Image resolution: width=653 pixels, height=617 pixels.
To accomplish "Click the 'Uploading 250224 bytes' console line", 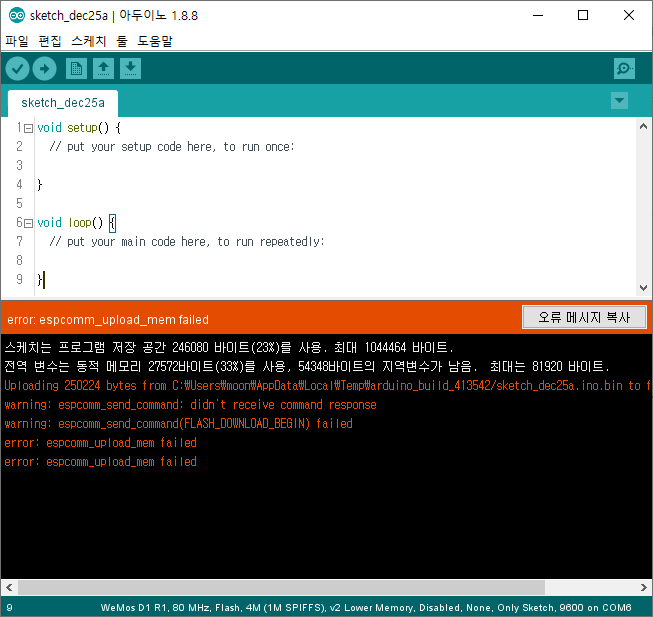I will 326,386.
